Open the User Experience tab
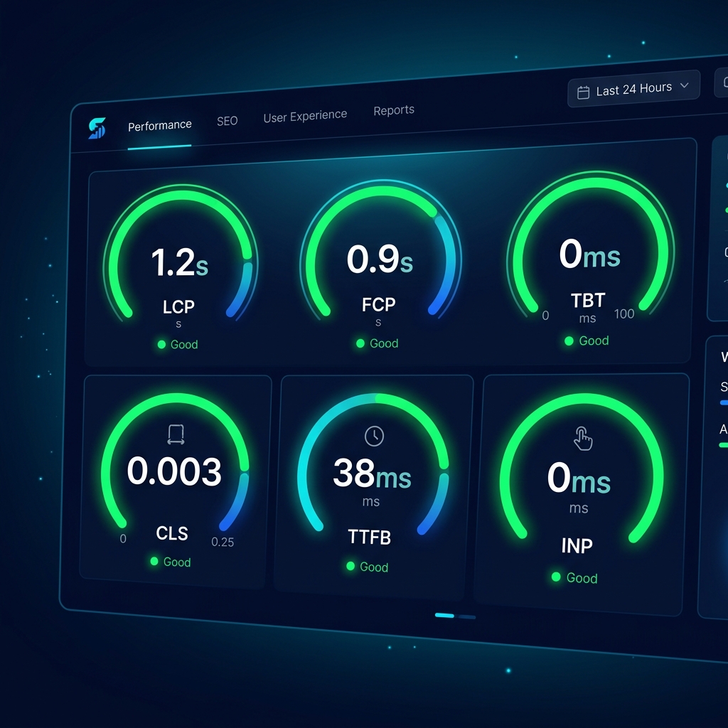This screenshot has height=728, width=728. (305, 116)
